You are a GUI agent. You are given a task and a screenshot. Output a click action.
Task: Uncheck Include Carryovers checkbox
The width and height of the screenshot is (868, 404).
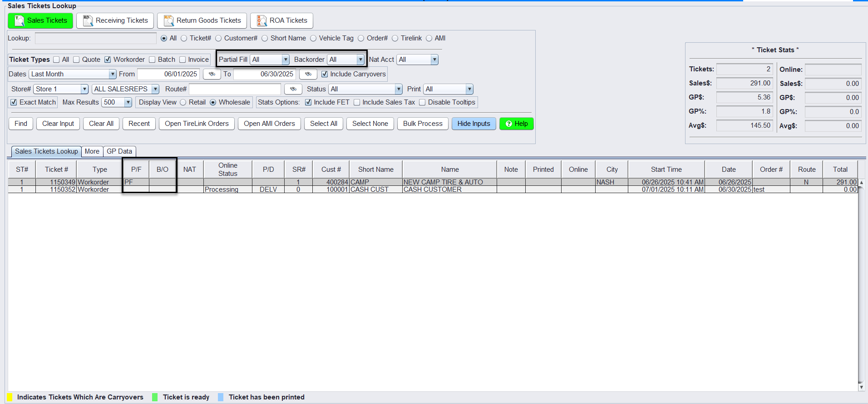(x=325, y=74)
